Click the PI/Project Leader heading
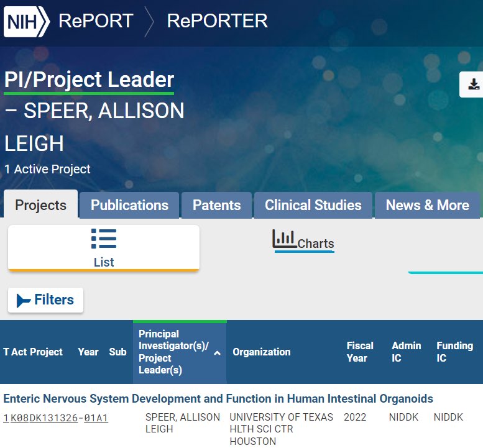This screenshot has height=448, width=483. (89, 80)
